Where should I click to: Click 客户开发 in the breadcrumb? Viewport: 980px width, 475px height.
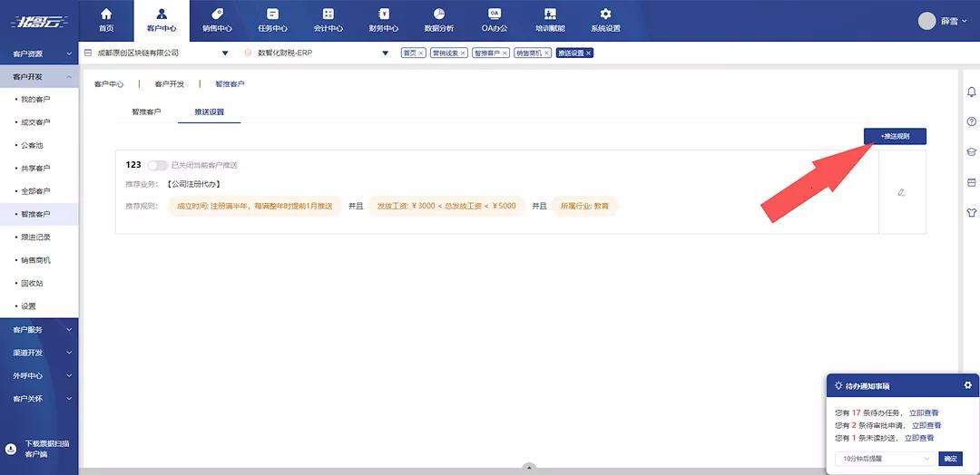pyautogui.click(x=170, y=83)
